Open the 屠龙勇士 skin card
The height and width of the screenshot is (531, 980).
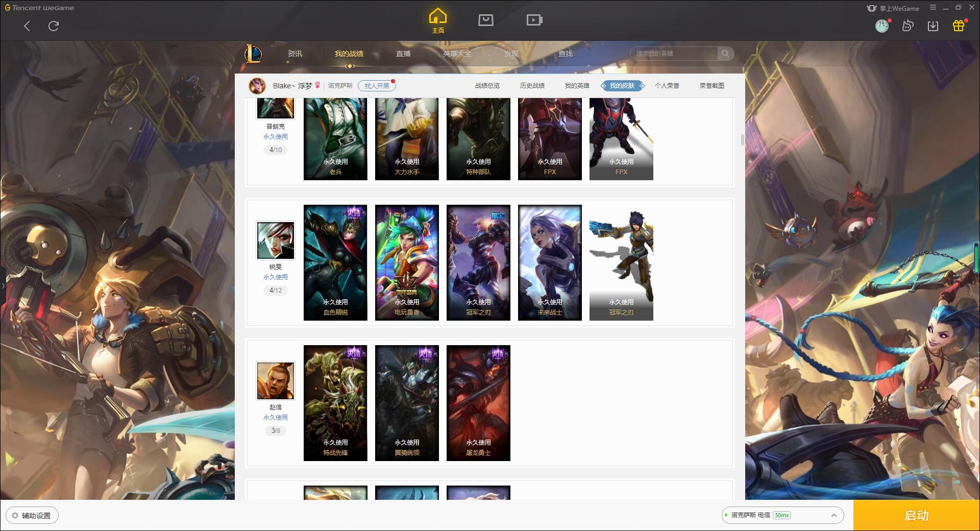(478, 403)
